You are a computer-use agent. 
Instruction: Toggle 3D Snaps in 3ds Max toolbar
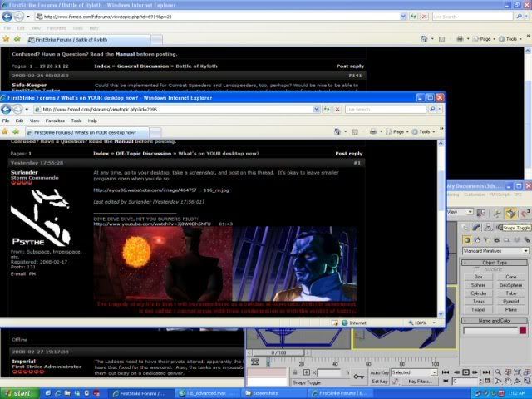[x=510, y=213]
